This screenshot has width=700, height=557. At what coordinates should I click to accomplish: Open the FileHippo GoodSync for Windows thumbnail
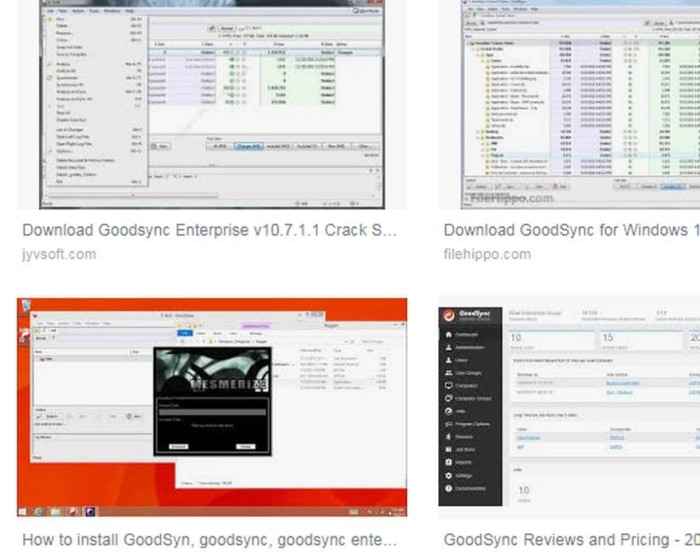pyautogui.click(x=569, y=104)
